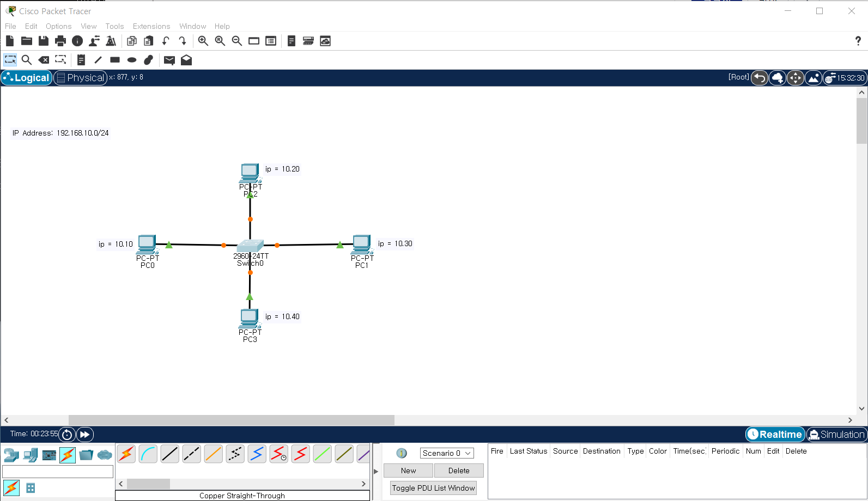The height and width of the screenshot is (501, 868).
Task: Open End Devices category
Action: pos(31,455)
